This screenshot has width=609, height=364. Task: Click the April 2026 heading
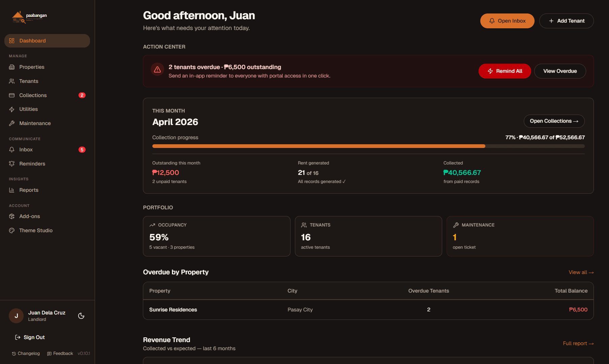175,122
